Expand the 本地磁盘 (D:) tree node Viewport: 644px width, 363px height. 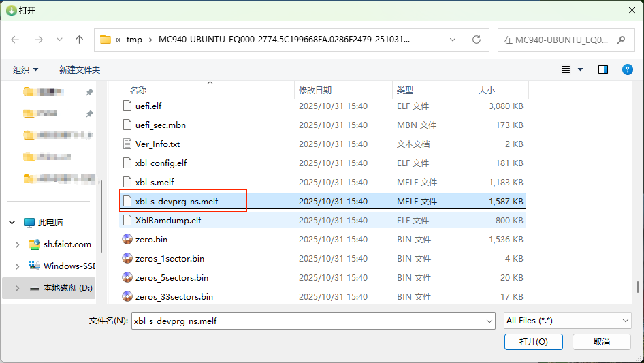pos(17,288)
